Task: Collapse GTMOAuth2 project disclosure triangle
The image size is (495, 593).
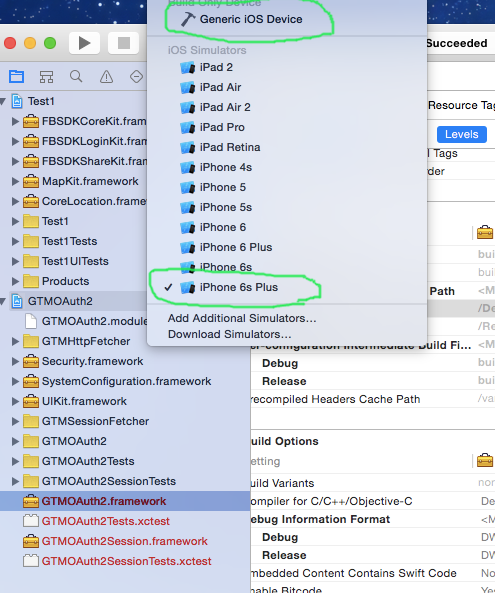Action: 3,301
